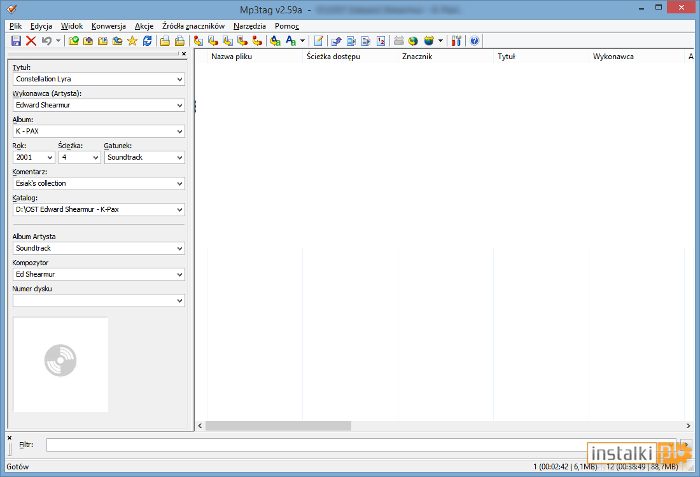Click the horizontal scrollbar thumb

coord(278,426)
